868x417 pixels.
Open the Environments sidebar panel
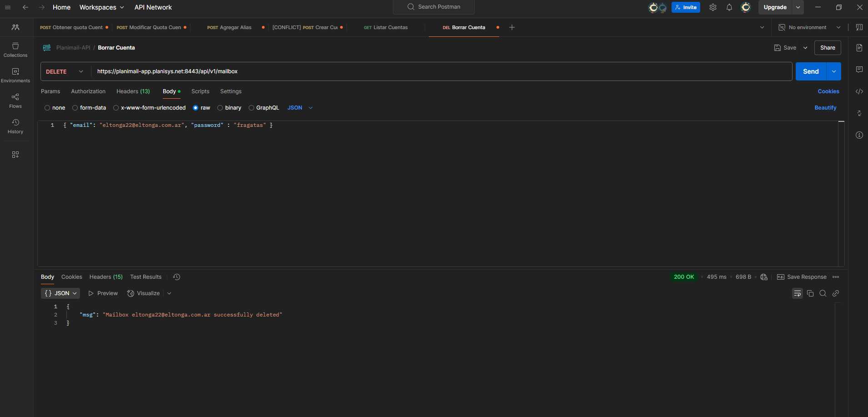15,75
